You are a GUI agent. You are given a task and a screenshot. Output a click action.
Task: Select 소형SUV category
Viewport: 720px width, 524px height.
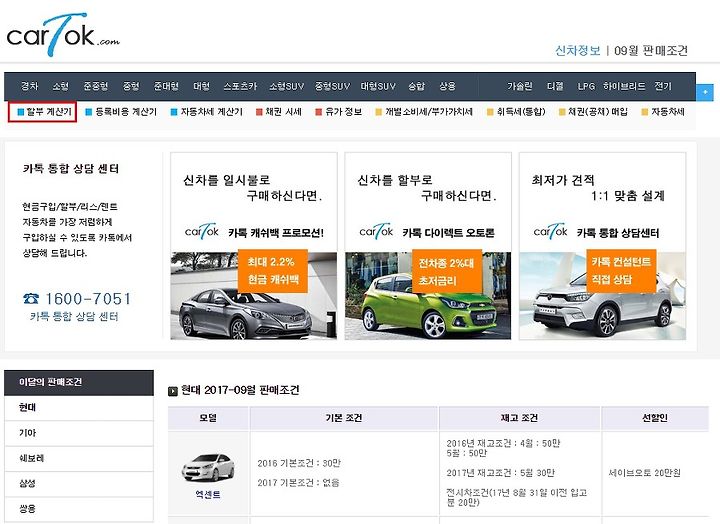tap(287, 86)
